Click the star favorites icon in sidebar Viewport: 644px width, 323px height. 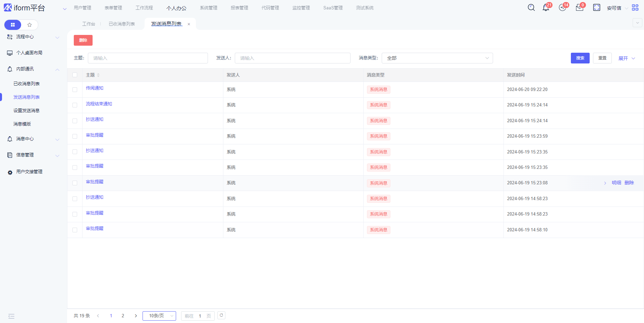click(30, 25)
